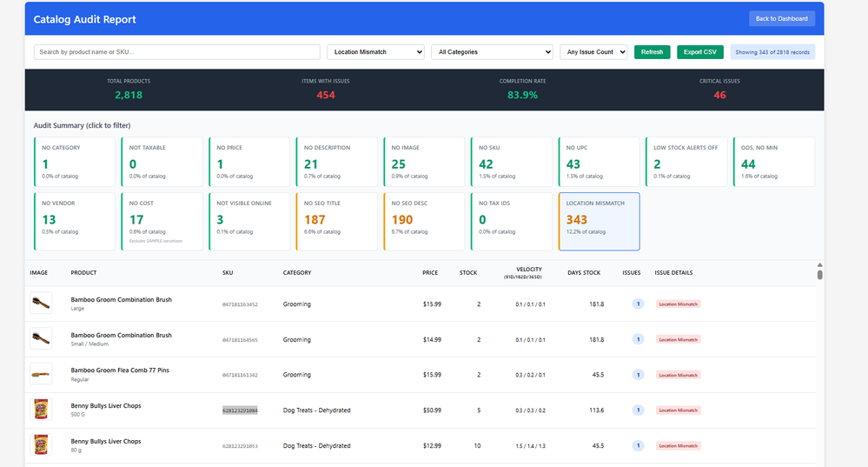The width and height of the screenshot is (868, 467).
Task: Click the Benny Bullys Liver Chops 80 g image
Action: [x=40, y=445]
